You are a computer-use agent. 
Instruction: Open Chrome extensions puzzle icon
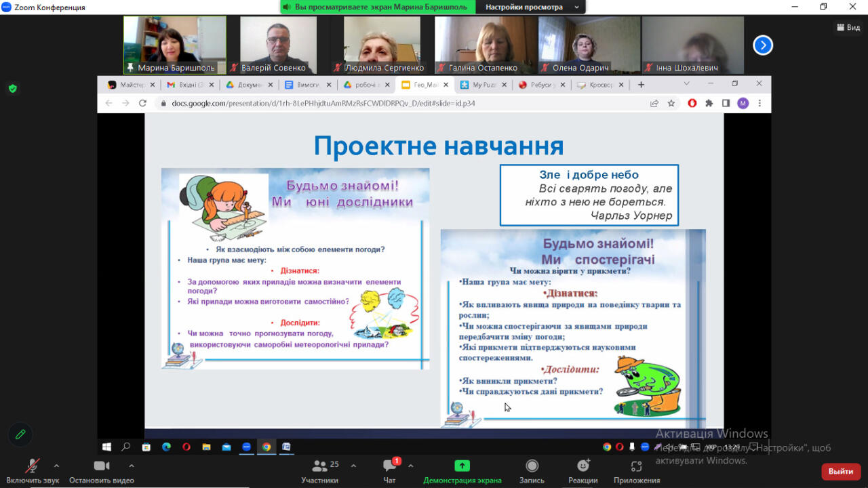tap(709, 103)
